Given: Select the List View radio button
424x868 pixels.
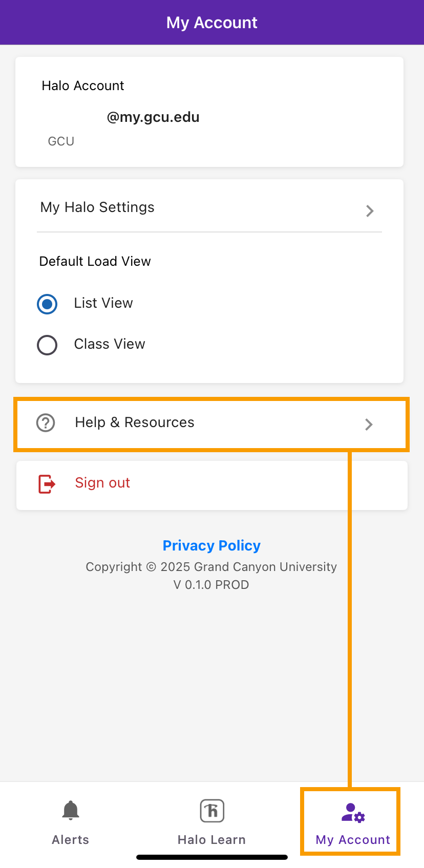Looking at the screenshot, I should coord(47,304).
